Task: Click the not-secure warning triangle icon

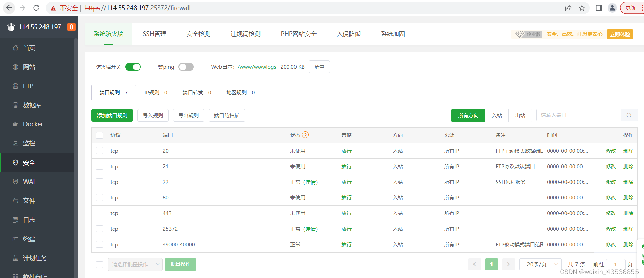Action: (53, 8)
